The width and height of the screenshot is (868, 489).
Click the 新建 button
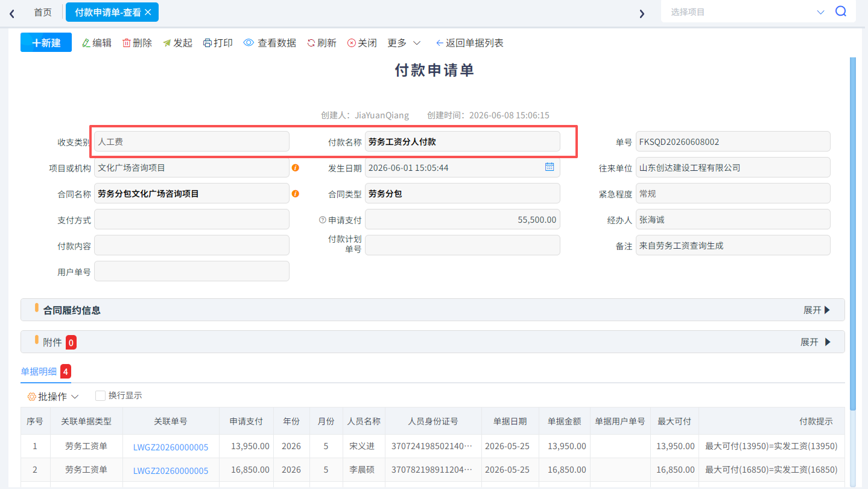tap(46, 42)
